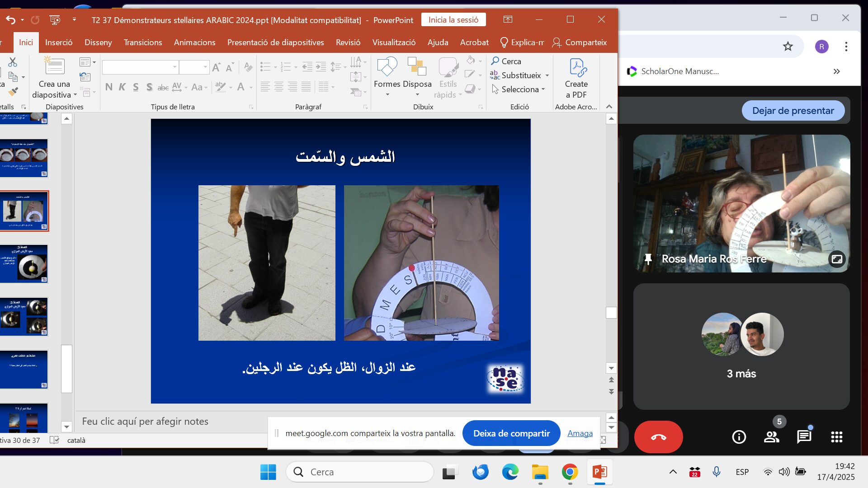This screenshot has width=868, height=488.
Task: Open the ScholarOne Manusc... bookmark
Action: point(673,71)
